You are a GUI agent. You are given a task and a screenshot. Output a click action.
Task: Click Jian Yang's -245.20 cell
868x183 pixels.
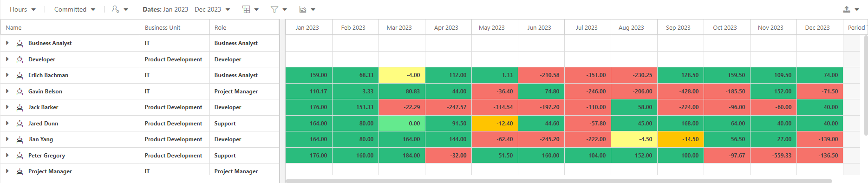point(541,139)
